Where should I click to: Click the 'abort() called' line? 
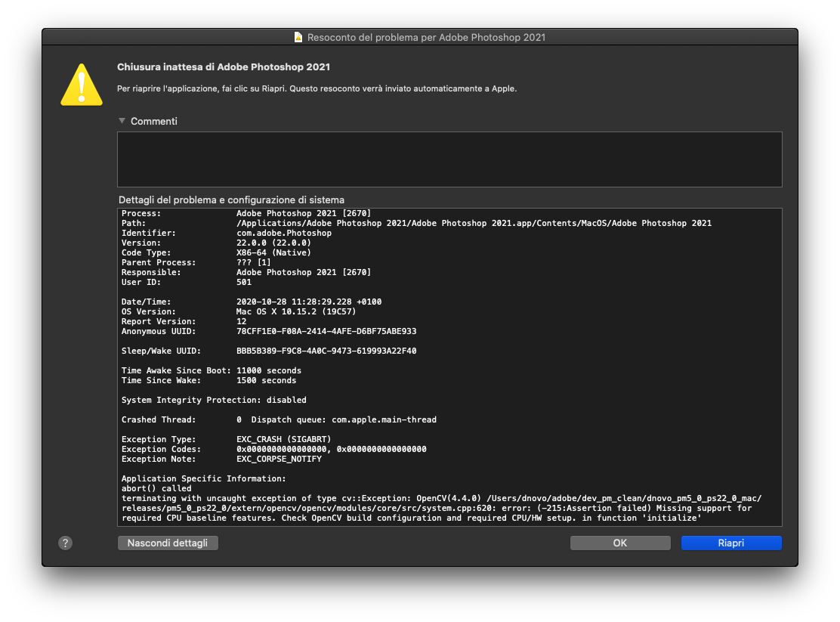coord(156,488)
